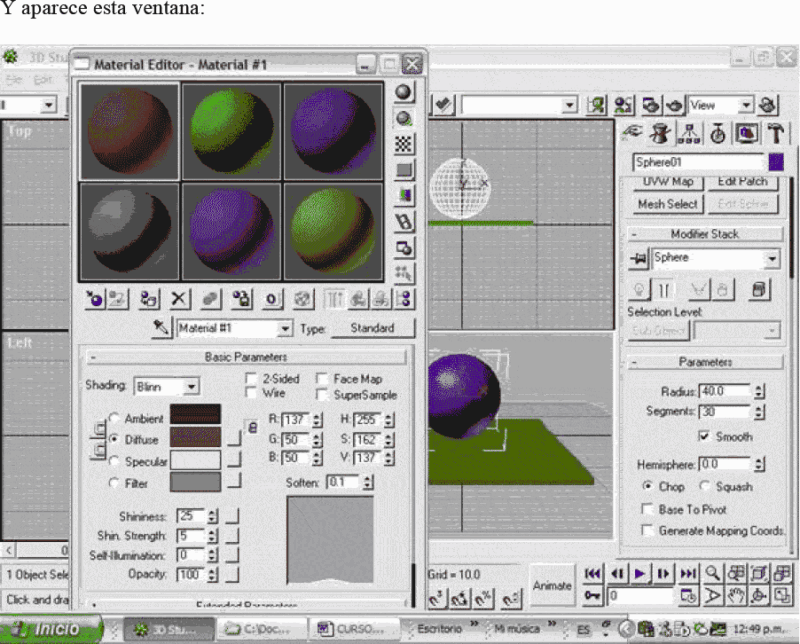The image size is (800, 644).
Task: Click the Shininess value field
Action: coord(190,516)
